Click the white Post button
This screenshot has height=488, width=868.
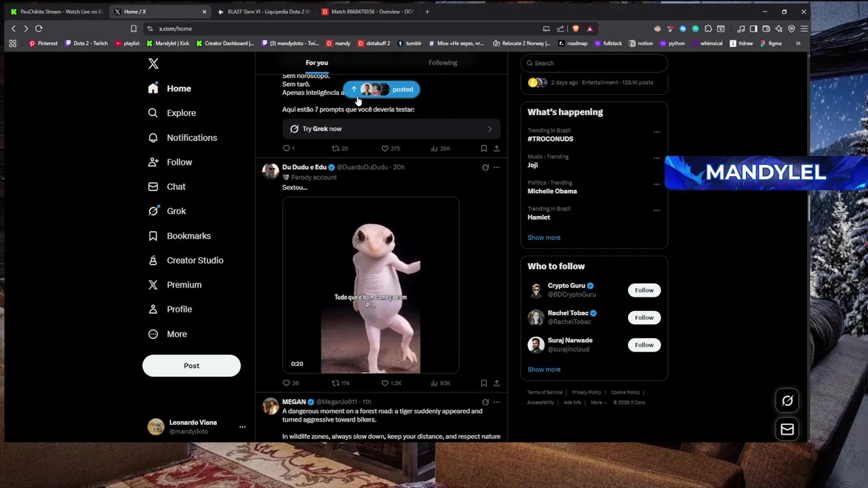tap(191, 365)
